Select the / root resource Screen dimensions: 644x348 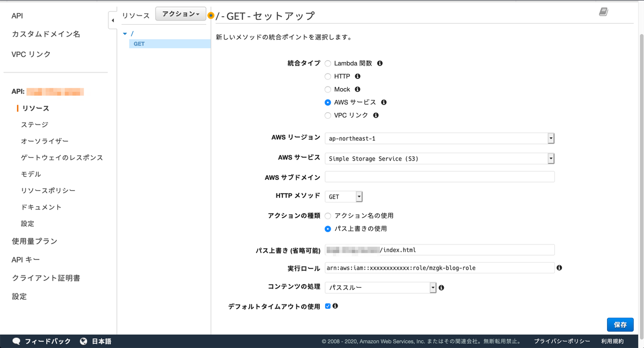click(x=132, y=34)
